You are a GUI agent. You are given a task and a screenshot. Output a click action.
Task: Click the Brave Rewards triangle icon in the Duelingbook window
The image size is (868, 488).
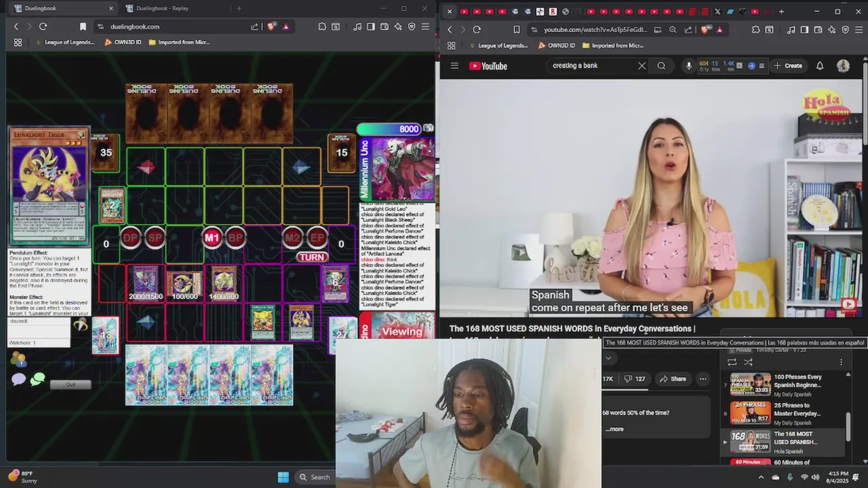coord(285,26)
